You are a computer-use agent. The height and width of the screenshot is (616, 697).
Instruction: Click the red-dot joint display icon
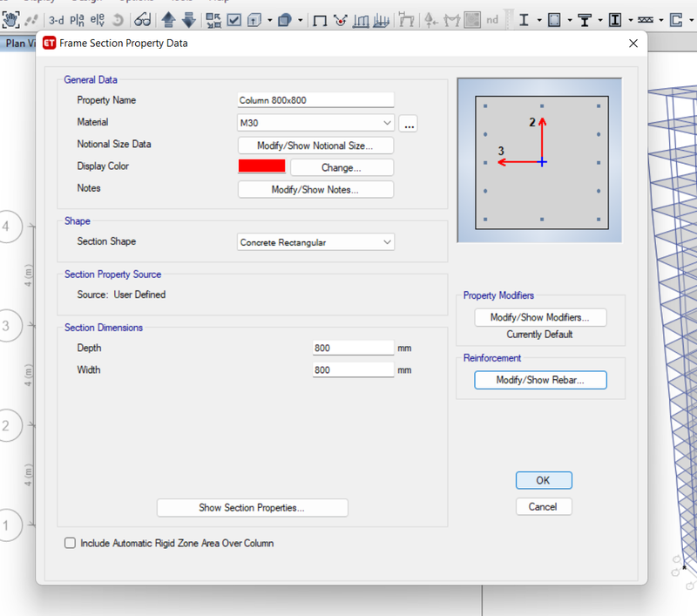pos(341,20)
